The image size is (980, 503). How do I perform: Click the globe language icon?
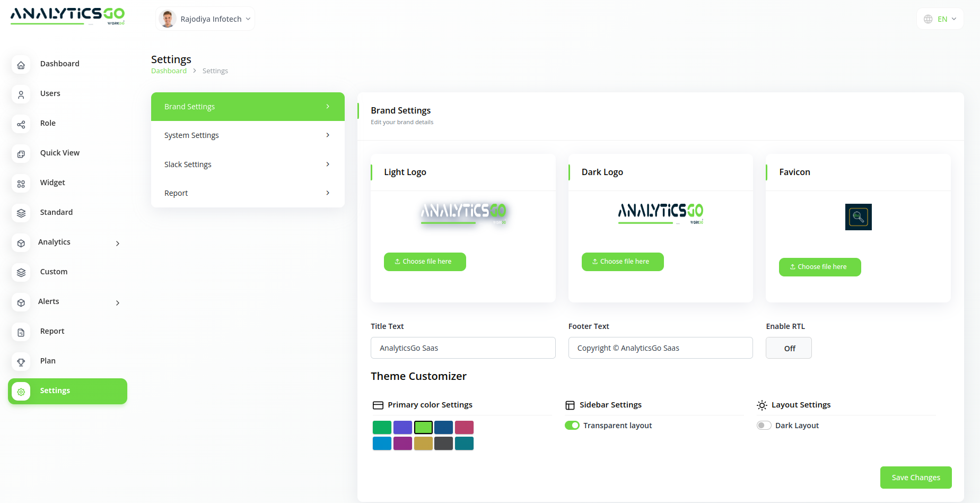tap(928, 19)
